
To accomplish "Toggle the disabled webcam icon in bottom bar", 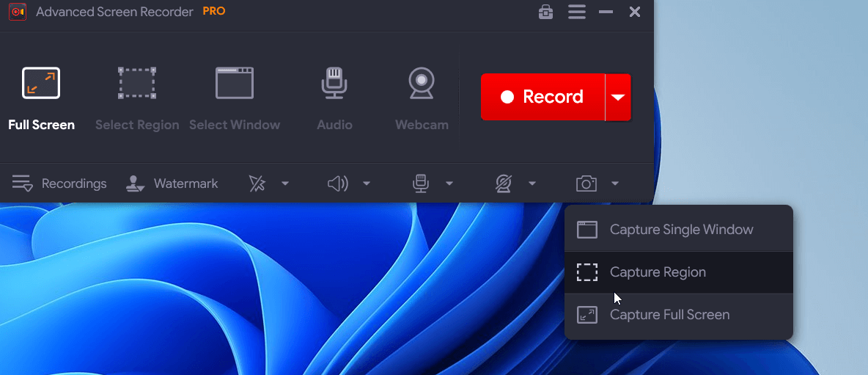I will tap(503, 183).
